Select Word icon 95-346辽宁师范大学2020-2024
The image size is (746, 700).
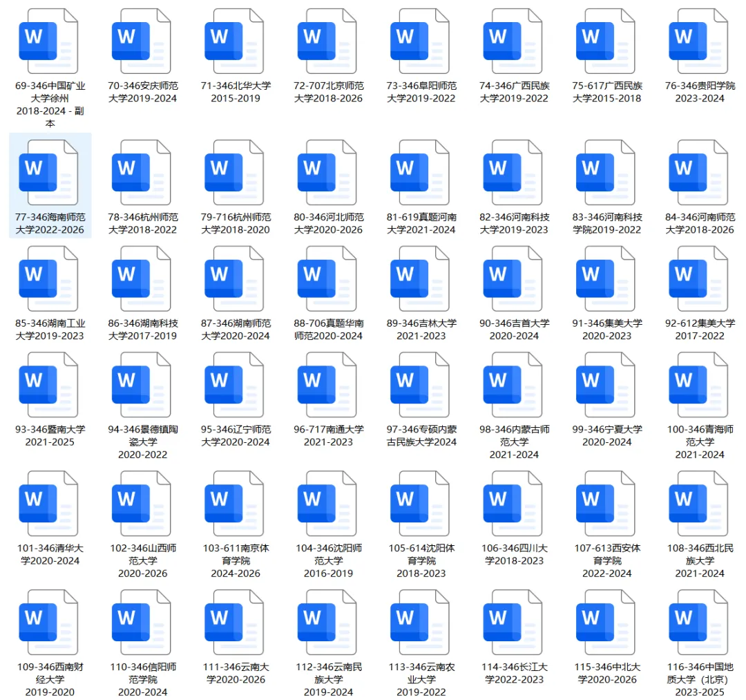click(x=234, y=385)
